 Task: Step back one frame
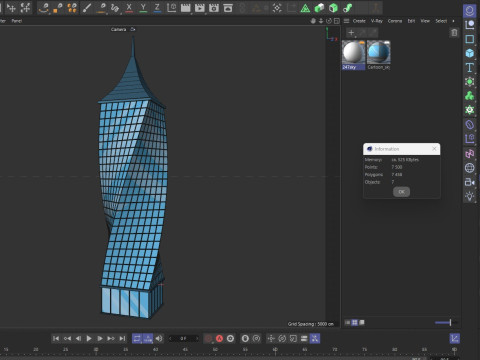[78, 338]
